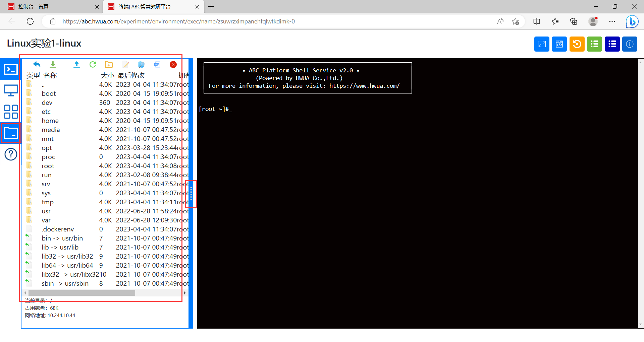Viewport: 644px width, 342px height.
Task: Click the code window button
Action: [559, 44]
